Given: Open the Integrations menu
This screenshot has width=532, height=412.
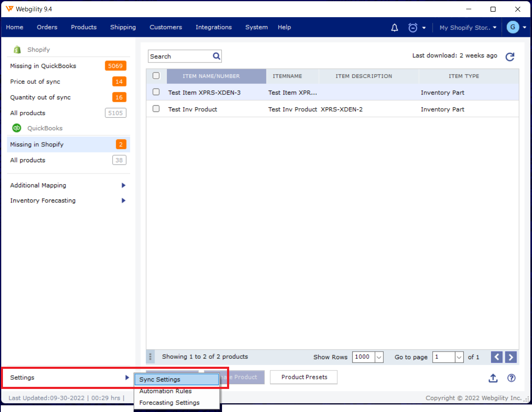Looking at the screenshot, I should (x=214, y=27).
